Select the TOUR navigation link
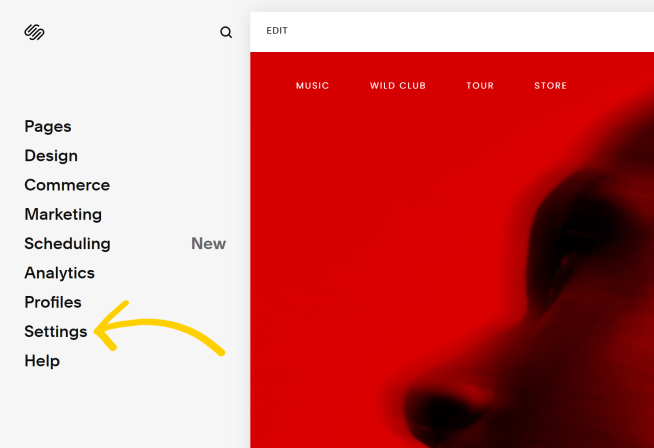 [480, 86]
